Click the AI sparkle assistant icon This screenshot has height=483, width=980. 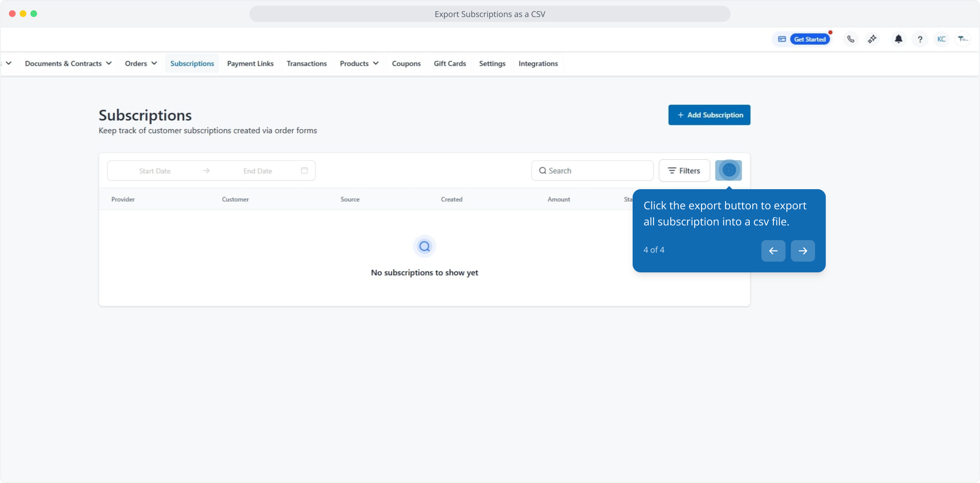pos(872,39)
